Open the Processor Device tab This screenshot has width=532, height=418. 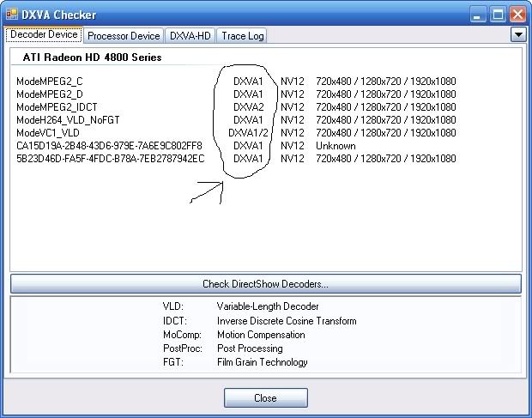click(124, 36)
